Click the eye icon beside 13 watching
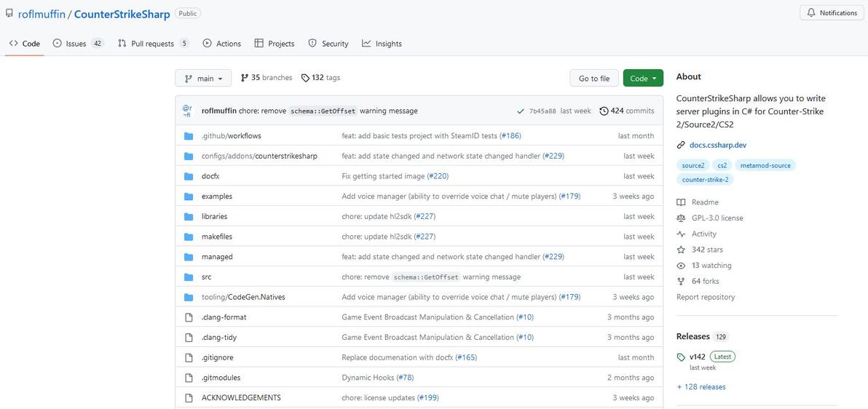868x409 pixels. coord(681,266)
